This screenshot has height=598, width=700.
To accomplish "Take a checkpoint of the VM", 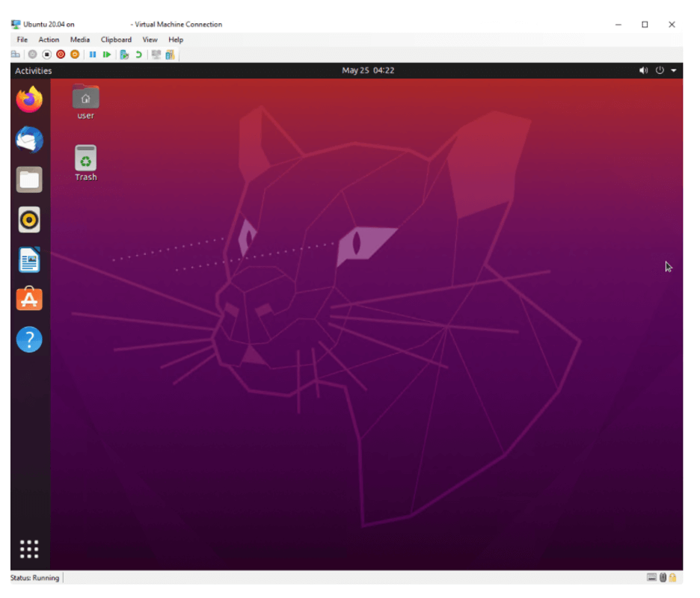I will tap(124, 54).
